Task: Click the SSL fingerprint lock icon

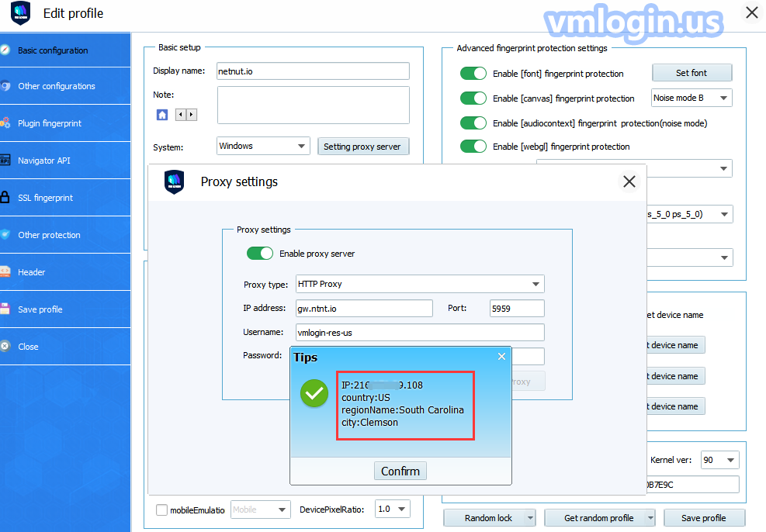Action: tap(5, 198)
